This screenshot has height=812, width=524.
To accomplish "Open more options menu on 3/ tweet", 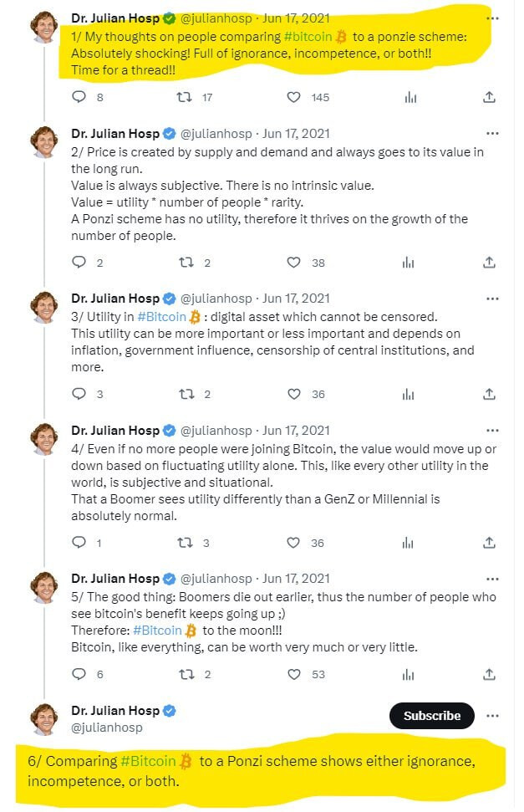I will point(492,299).
